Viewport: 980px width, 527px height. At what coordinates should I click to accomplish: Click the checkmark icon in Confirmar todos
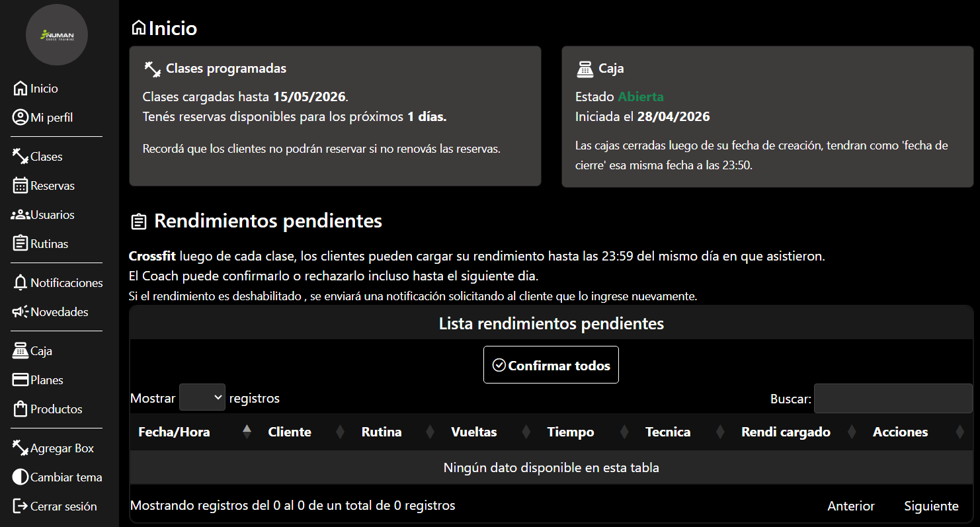499,366
